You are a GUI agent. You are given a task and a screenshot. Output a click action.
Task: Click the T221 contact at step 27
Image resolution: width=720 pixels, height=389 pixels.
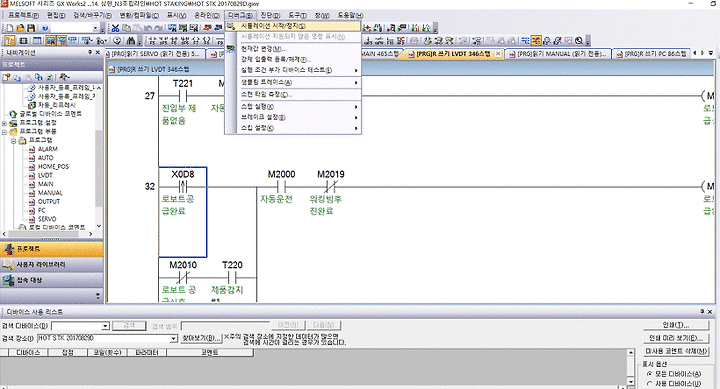click(183, 96)
